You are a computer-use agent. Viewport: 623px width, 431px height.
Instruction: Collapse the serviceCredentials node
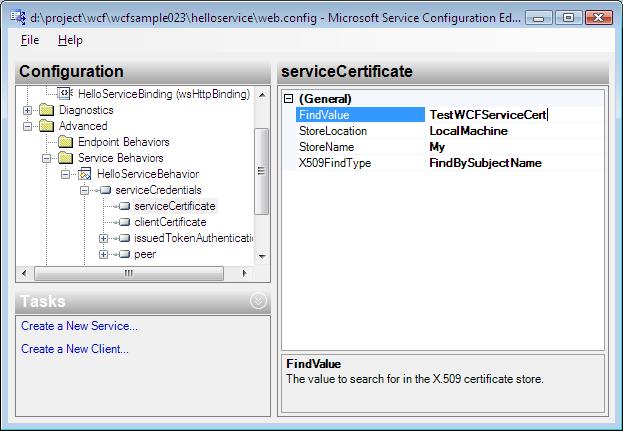85,190
